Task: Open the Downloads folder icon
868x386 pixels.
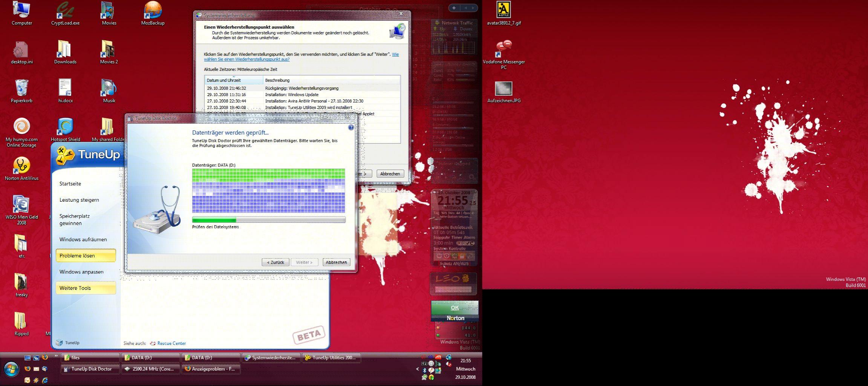Action: pos(65,53)
